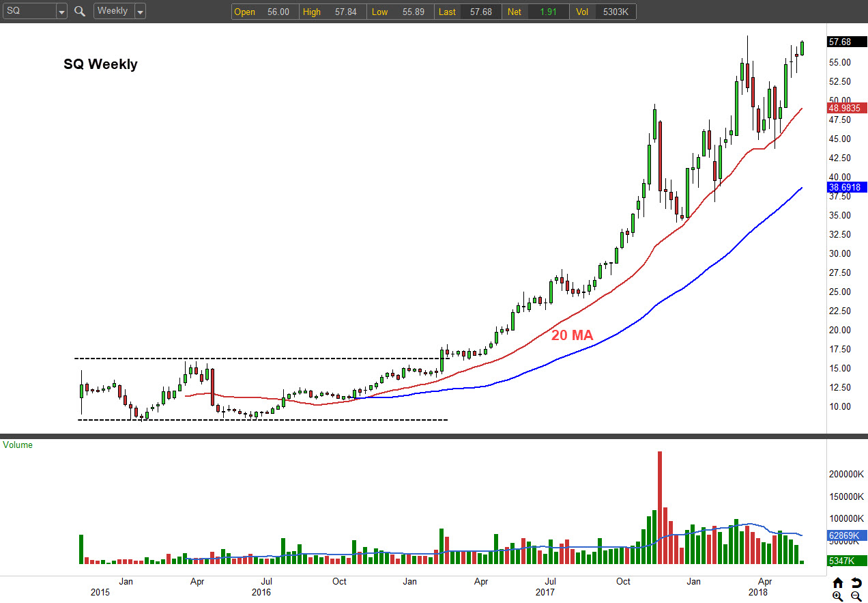
Task: Click the 30.00 price axis label
Action: (839, 253)
